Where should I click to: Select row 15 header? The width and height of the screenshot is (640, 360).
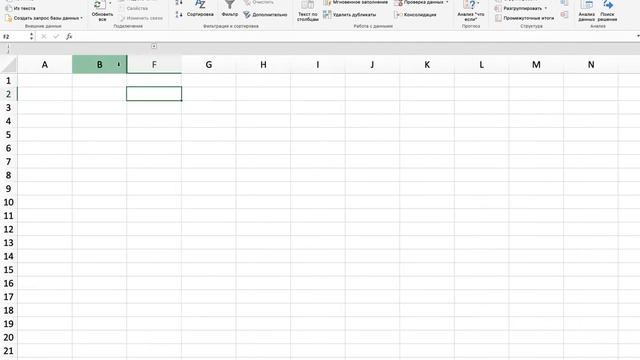click(9, 270)
